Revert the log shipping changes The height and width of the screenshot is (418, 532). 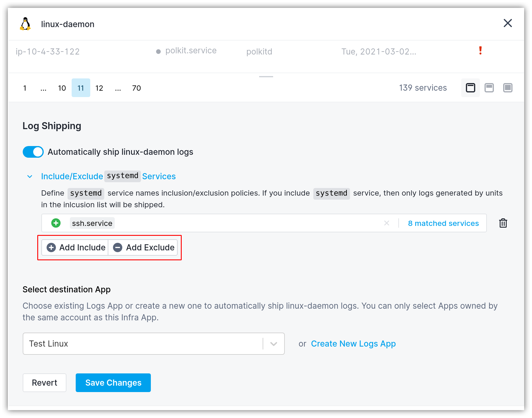click(x=45, y=383)
